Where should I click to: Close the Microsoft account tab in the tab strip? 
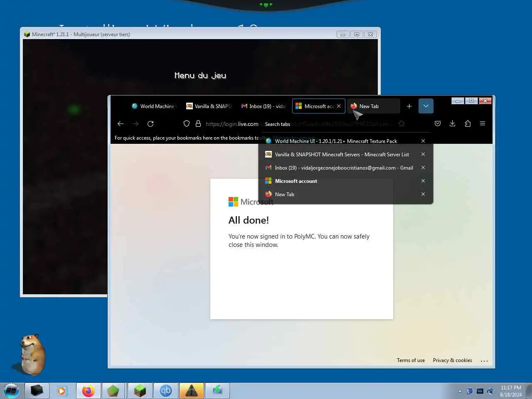(339, 106)
